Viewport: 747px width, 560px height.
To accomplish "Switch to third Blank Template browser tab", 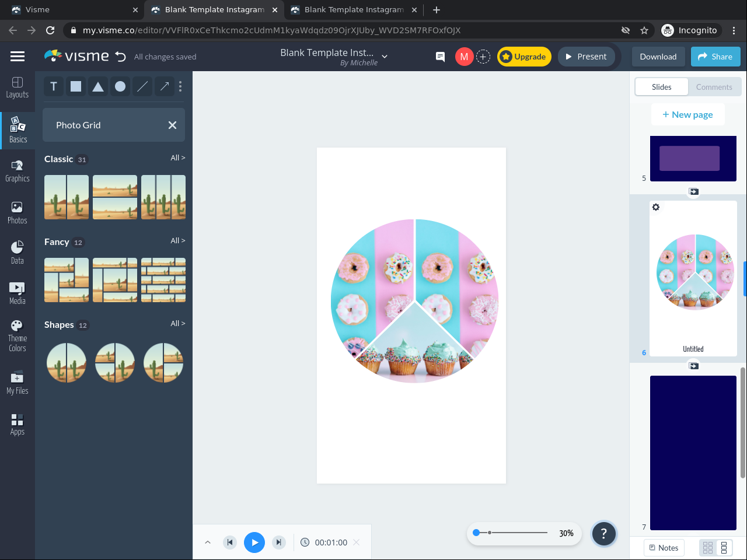I will point(354,10).
